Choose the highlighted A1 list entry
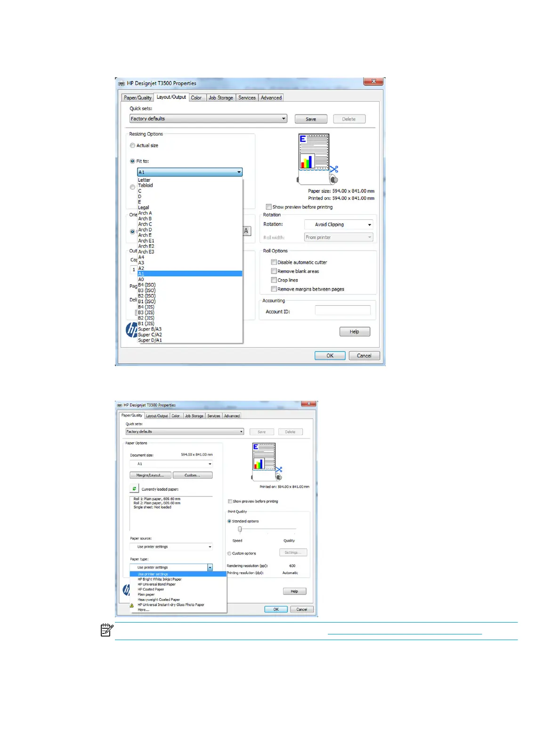The width and height of the screenshot is (560, 746). (x=190, y=274)
